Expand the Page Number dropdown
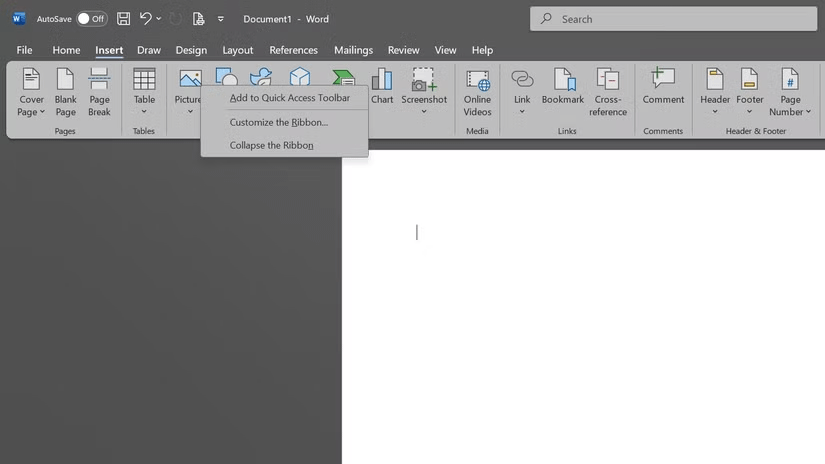825x464 pixels. click(790, 92)
